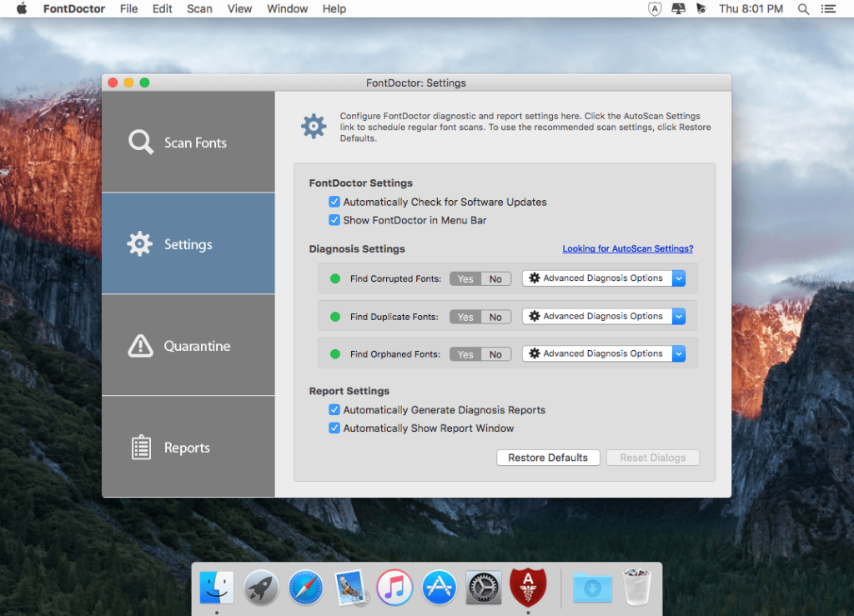The image size is (854, 616).
Task: Click the Restore Defaults button
Action: pyautogui.click(x=548, y=457)
